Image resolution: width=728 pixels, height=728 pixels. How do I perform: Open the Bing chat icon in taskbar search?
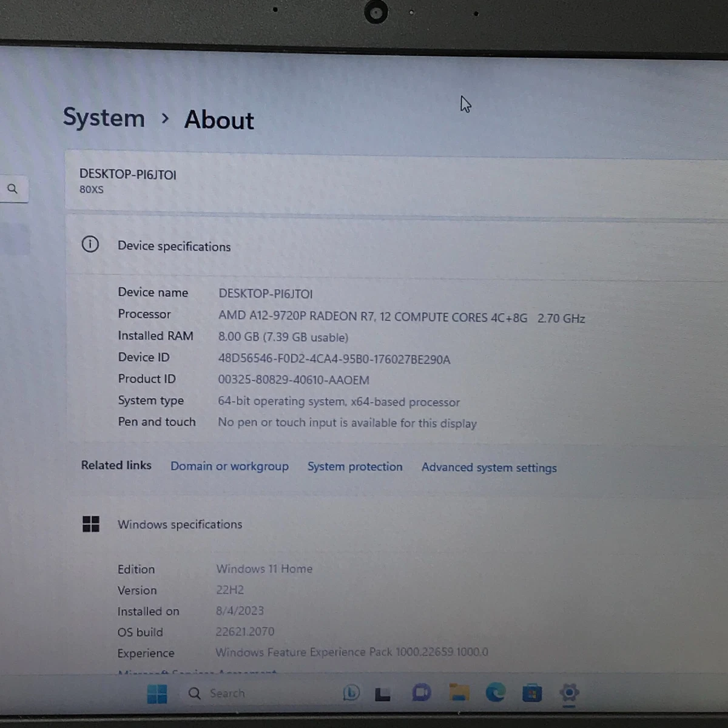(351, 692)
